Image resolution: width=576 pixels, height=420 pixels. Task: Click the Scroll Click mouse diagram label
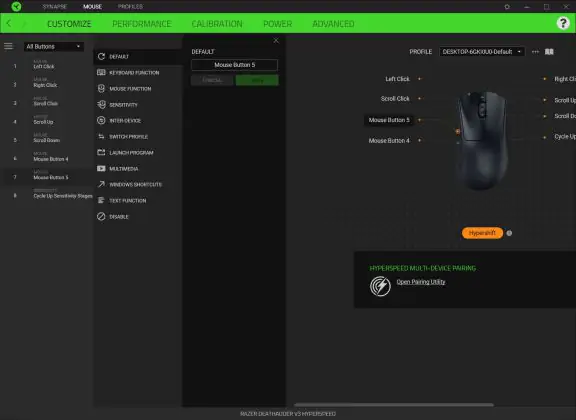tap(395, 99)
